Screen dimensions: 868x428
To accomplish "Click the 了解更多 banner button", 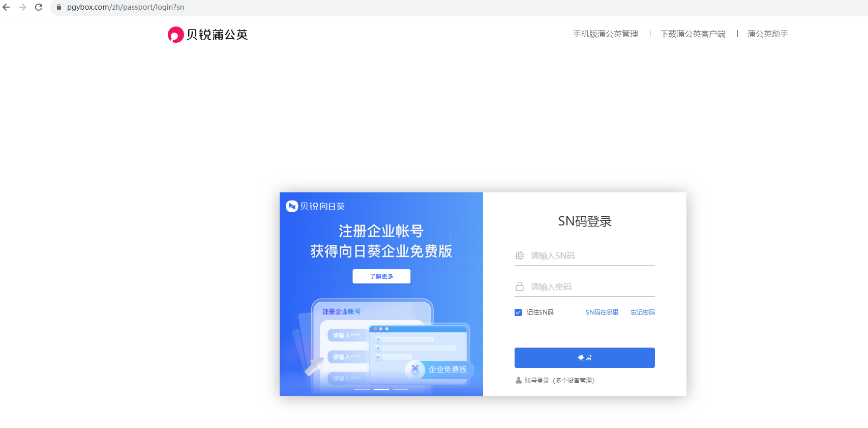I will coord(381,276).
